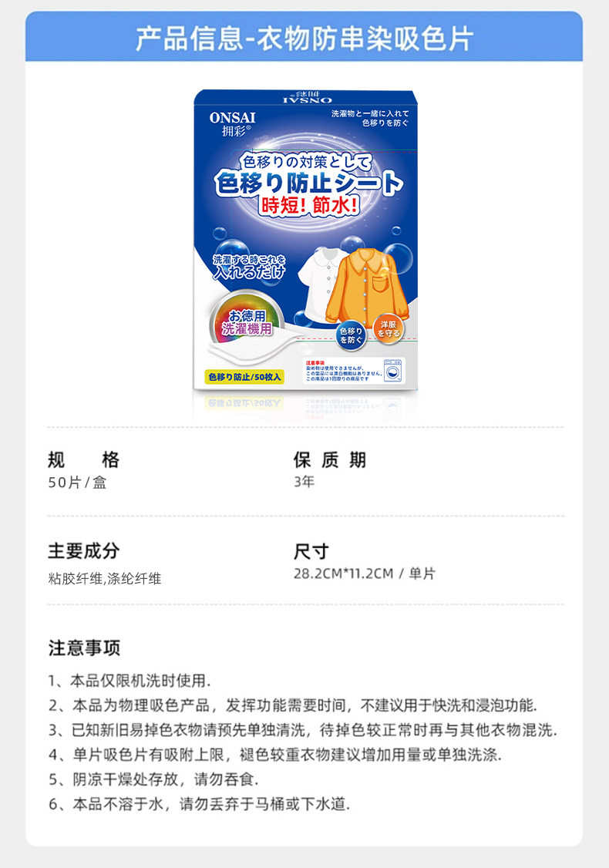Select the 规格 heading
The image size is (609, 868).
point(83,459)
